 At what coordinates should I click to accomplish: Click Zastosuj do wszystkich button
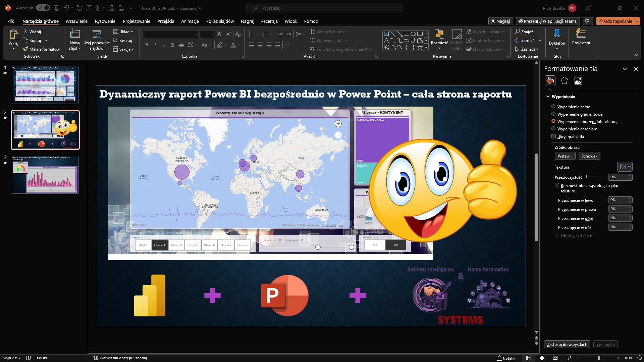click(567, 345)
